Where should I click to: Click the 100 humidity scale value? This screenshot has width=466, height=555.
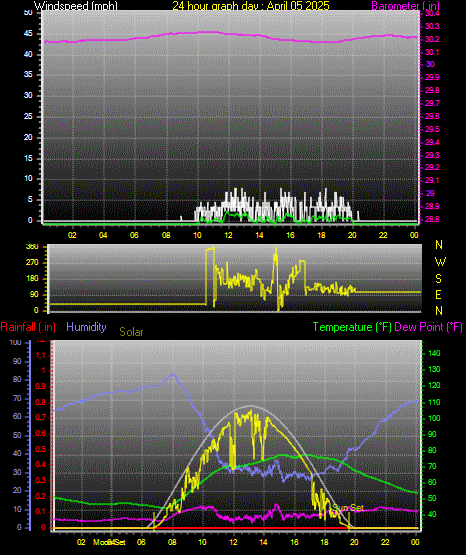click(16, 343)
